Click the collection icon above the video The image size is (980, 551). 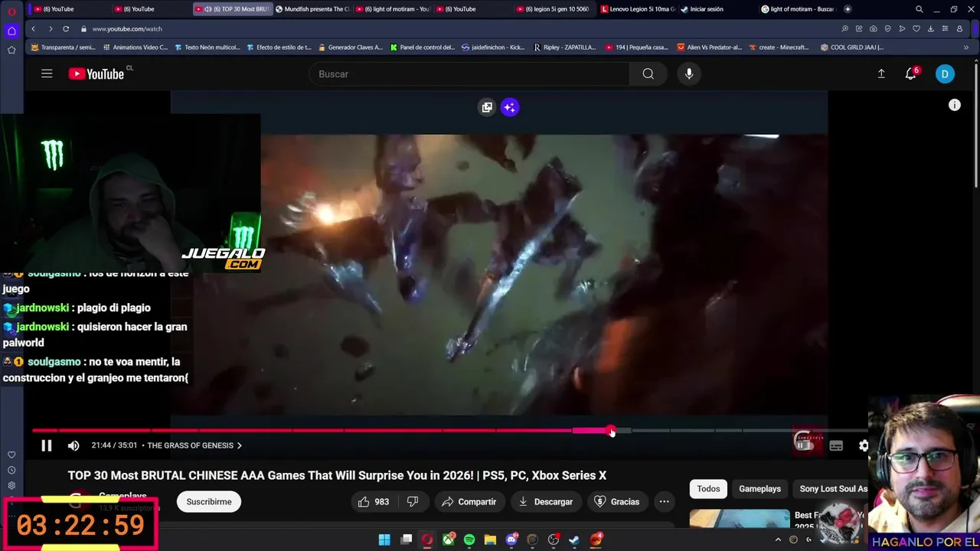(487, 107)
